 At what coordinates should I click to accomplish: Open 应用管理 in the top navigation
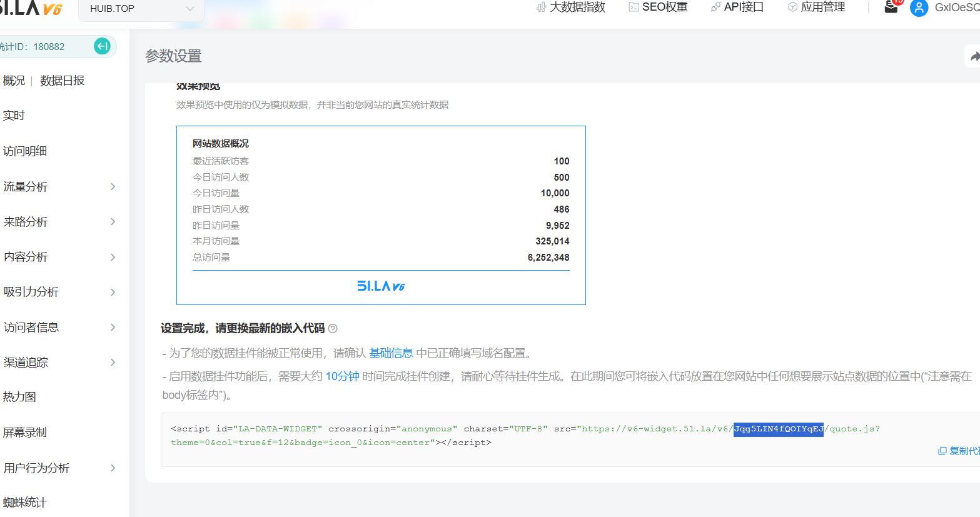816,8
